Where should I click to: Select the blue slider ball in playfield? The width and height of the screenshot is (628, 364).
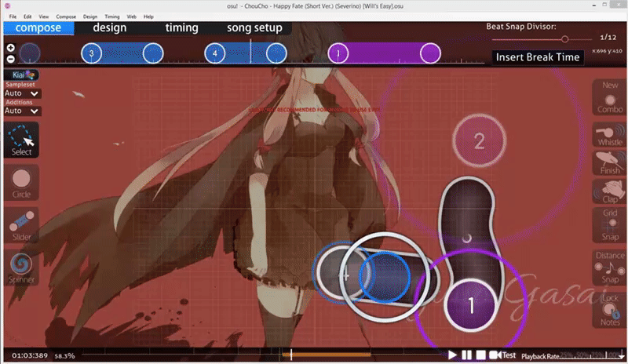[385, 277]
